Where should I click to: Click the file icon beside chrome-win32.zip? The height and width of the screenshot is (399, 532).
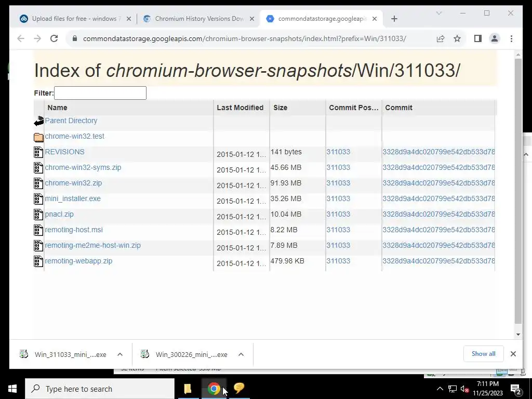point(38,183)
